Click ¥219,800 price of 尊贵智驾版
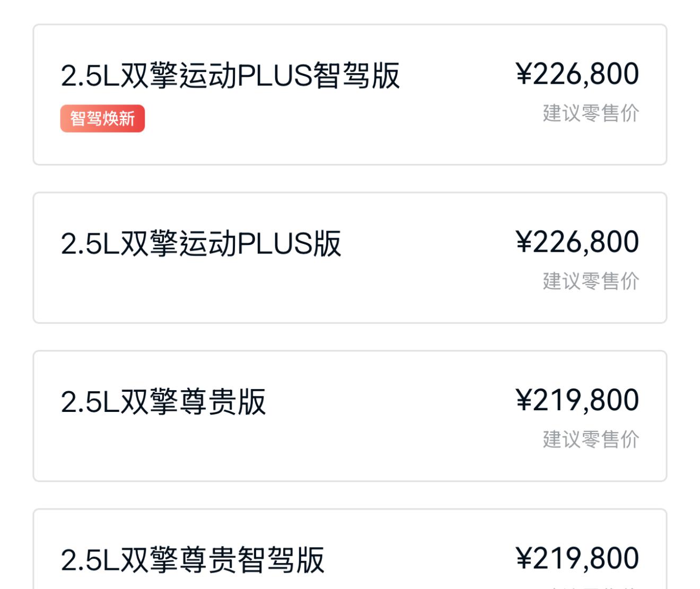Viewport: 700px width, 589px height. pos(577,558)
